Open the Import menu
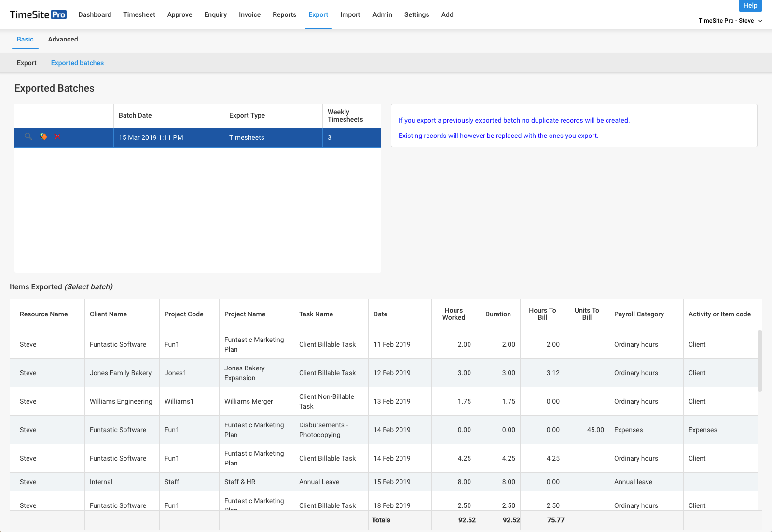 [x=350, y=14]
